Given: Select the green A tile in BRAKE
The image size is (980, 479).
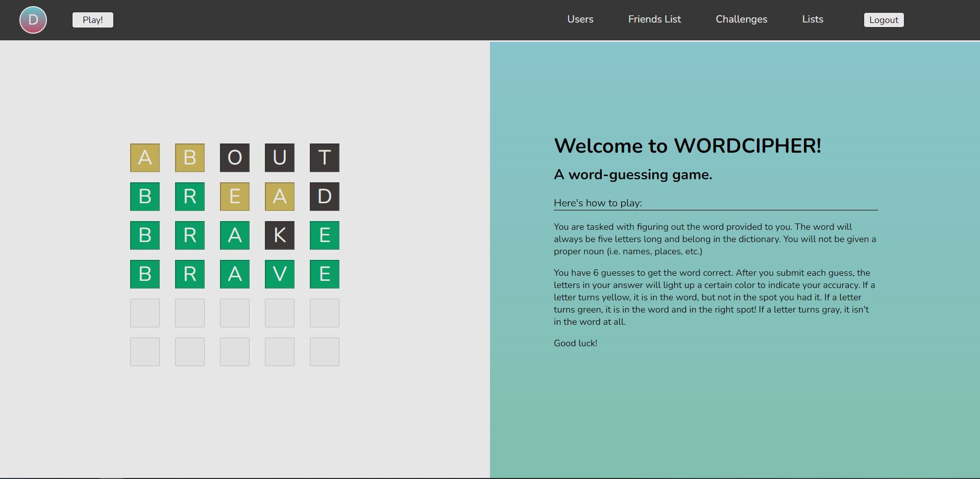Looking at the screenshot, I should pyautogui.click(x=234, y=235).
